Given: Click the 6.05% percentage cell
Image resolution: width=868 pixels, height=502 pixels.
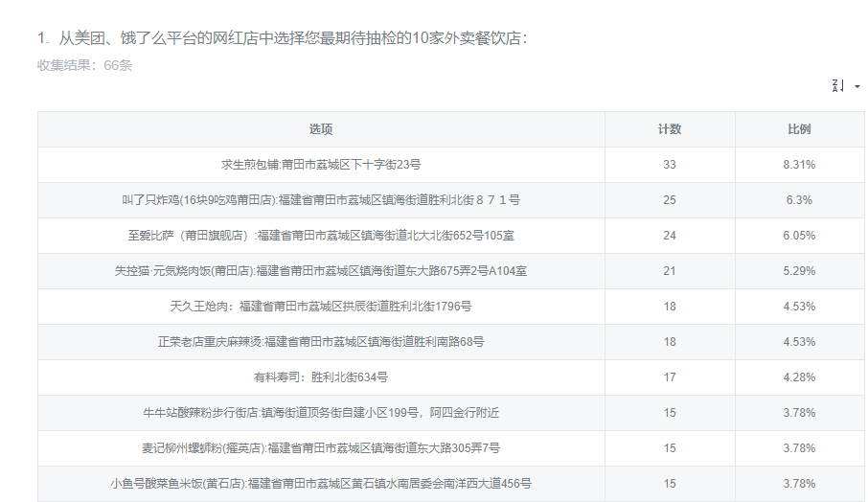Looking at the screenshot, I should point(799,236).
